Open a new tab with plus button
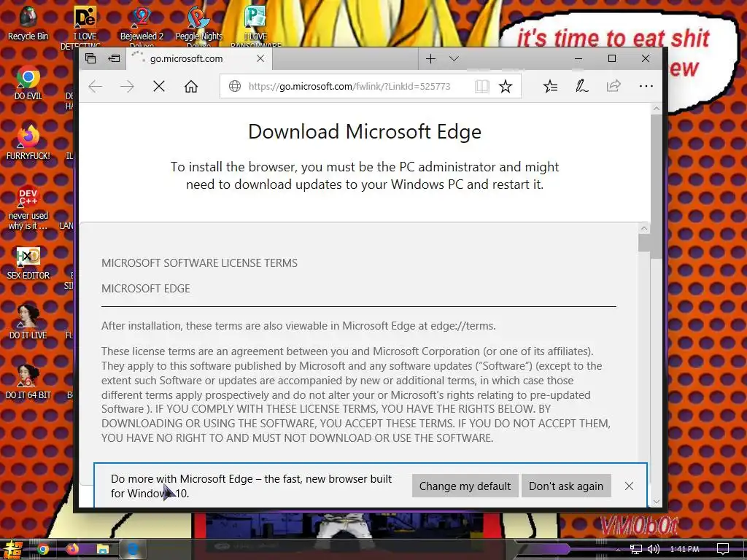Screen dimensions: 747x560 (x=430, y=58)
